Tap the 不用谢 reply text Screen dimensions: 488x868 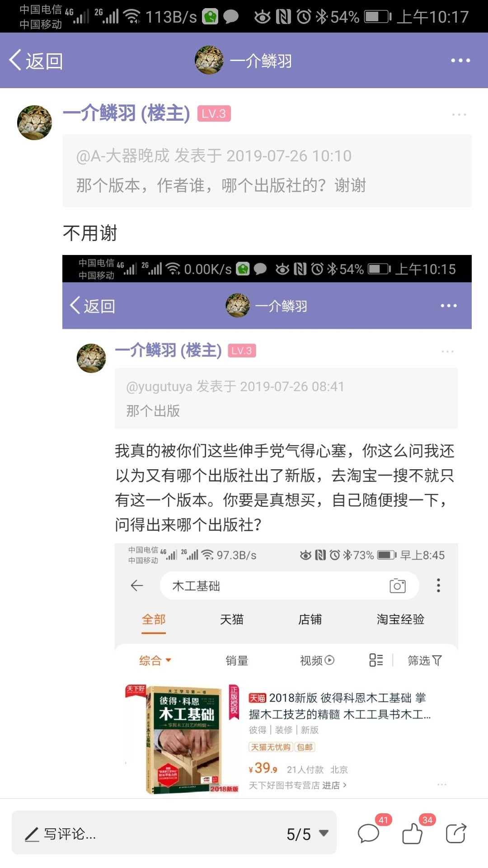[x=90, y=233]
